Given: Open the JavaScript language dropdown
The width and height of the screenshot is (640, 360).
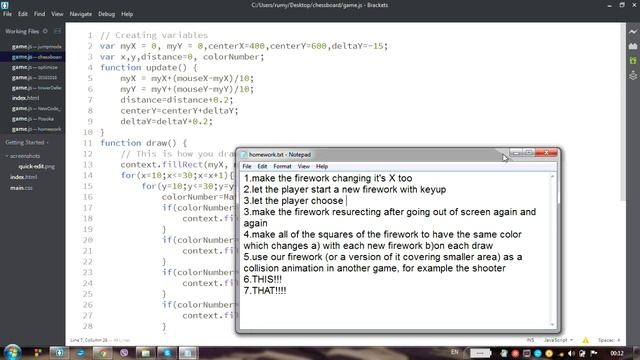Looking at the screenshot, I should tap(558, 340).
